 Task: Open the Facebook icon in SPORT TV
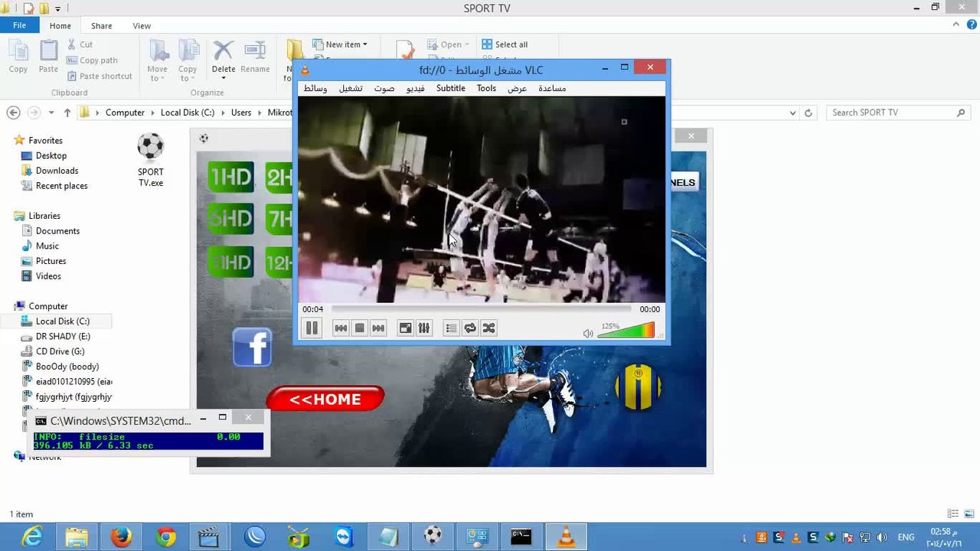[252, 347]
